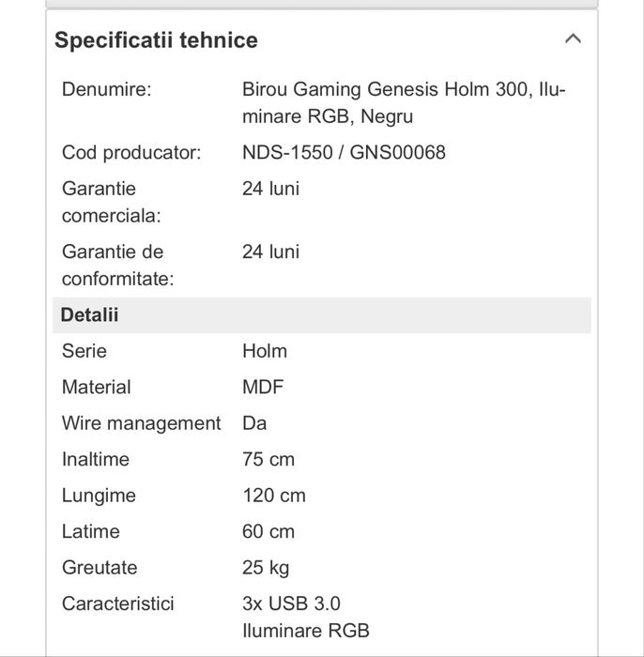This screenshot has height=657, width=644.
Task: Click the Cod producator label
Action: pos(131,152)
